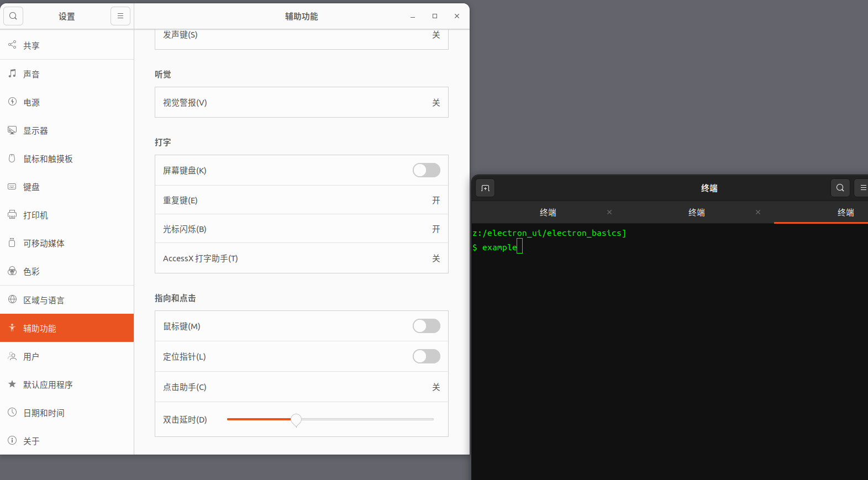Switch to the first 终端 tab
The width and height of the screenshot is (868, 480).
click(548, 212)
